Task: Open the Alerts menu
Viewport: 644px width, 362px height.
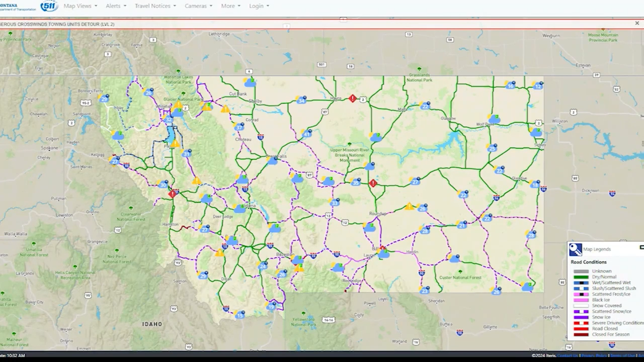Action: pyautogui.click(x=113, y=6)
